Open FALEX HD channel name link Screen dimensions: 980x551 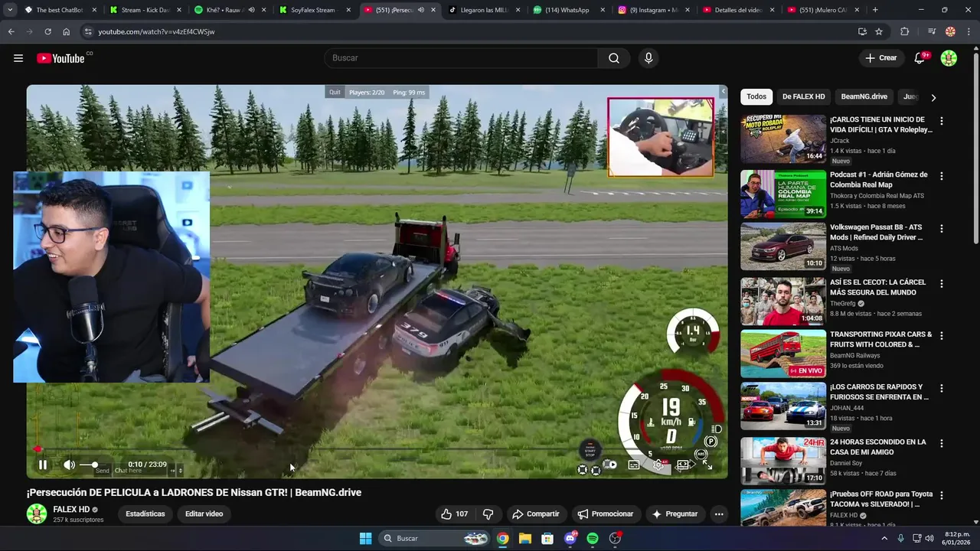71,510
